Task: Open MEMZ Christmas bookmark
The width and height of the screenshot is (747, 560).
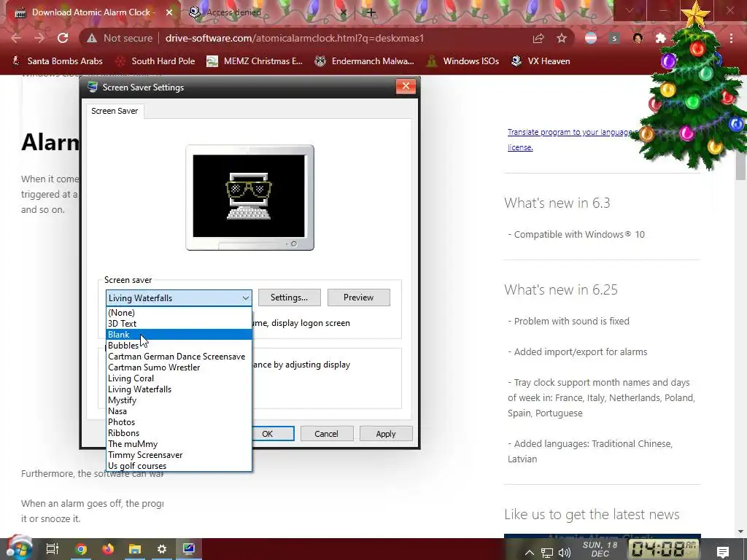Action: (255, 61)
